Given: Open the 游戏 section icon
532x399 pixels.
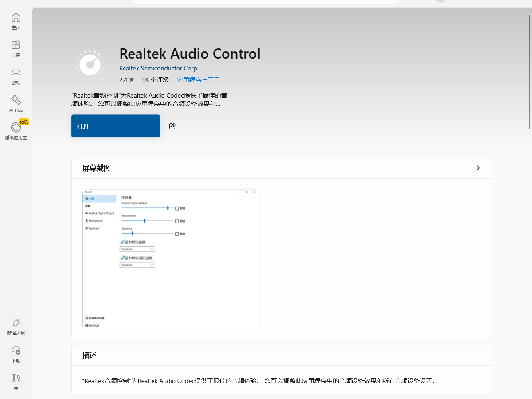Looking at the screenshot, I should (x=16, y=76).
